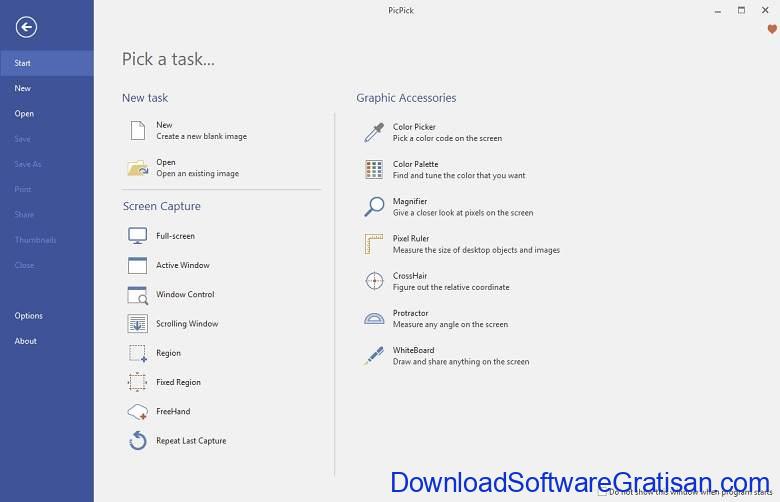Select Save As in the sidebar

click(47, 164)
